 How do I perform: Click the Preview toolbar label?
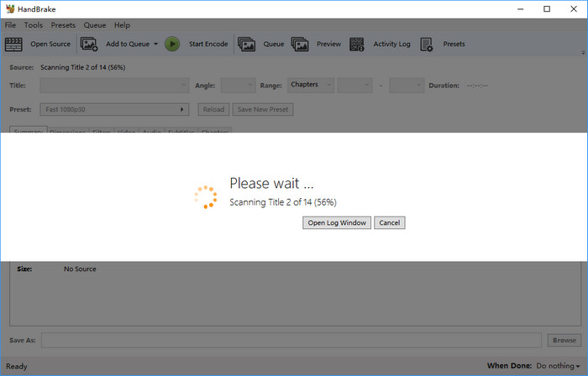(328, 44)
